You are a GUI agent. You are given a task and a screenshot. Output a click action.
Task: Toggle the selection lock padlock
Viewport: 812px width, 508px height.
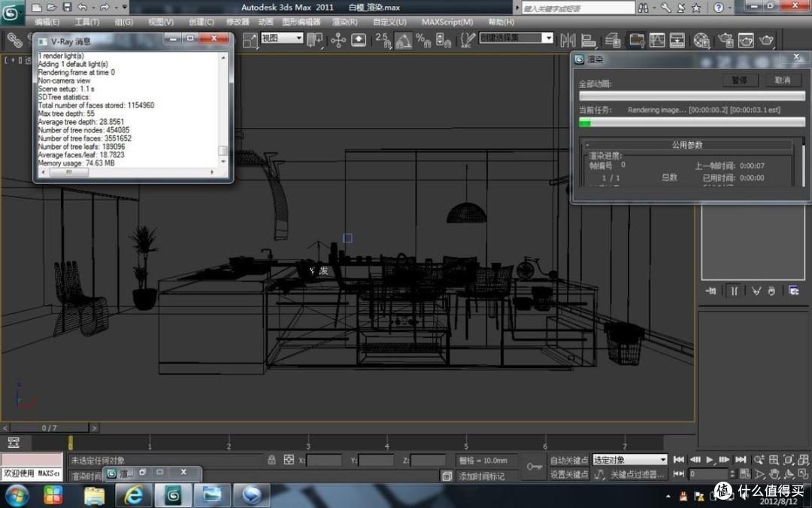point(272,460)
